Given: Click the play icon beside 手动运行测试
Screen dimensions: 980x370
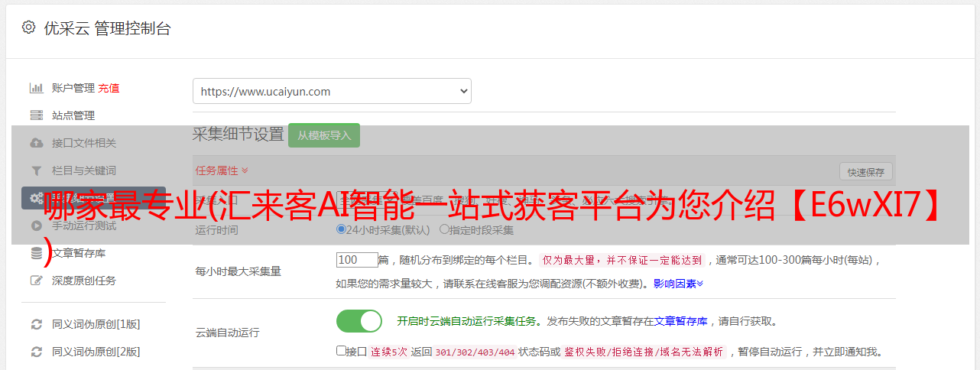Looking at the screenshot, I should coord(36,226).
